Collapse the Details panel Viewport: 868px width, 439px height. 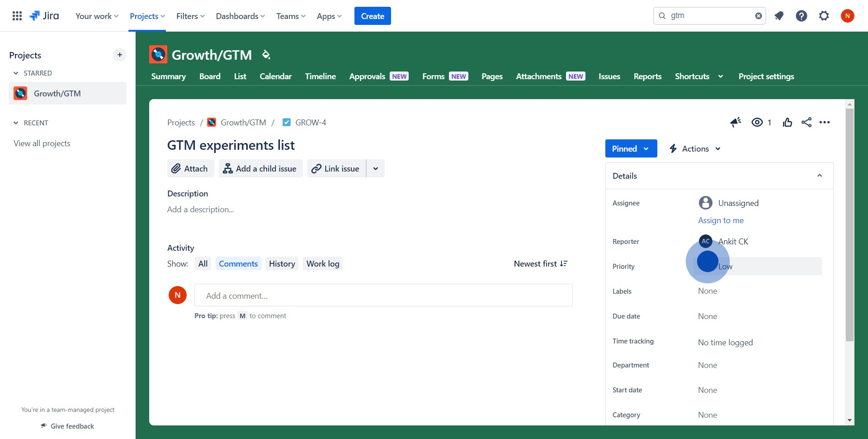[x=820, y=176]
